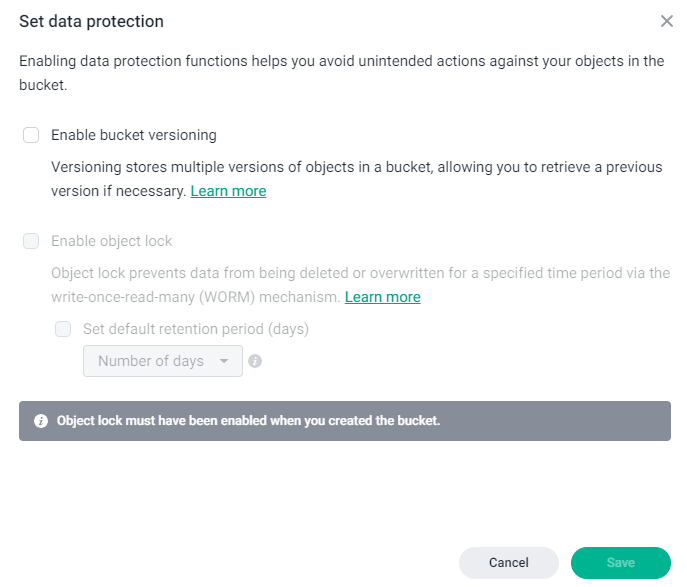This screenshot has width=687, height=587.
Task: Click the versioning description paragraph
Action: pyautogui.click(x=357, y=179)
